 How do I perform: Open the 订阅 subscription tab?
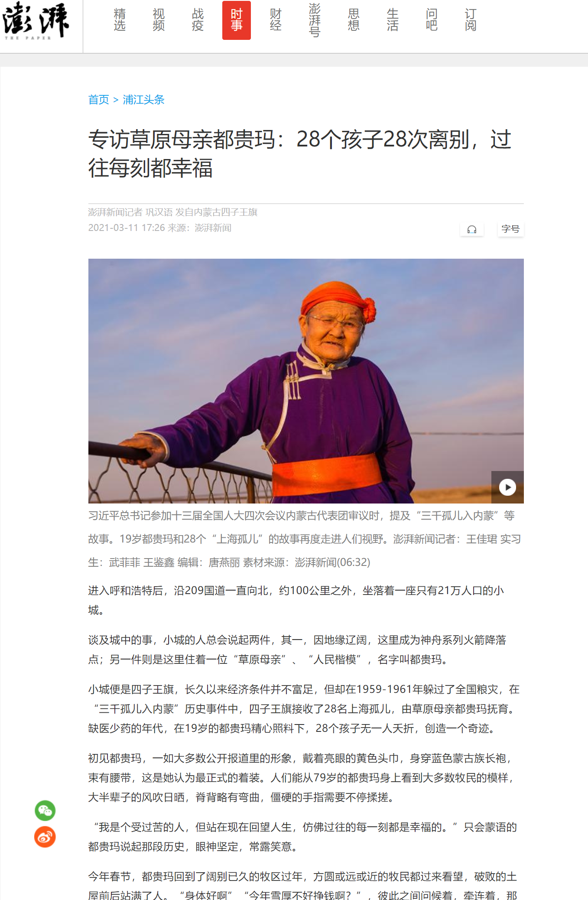point(471,20)
